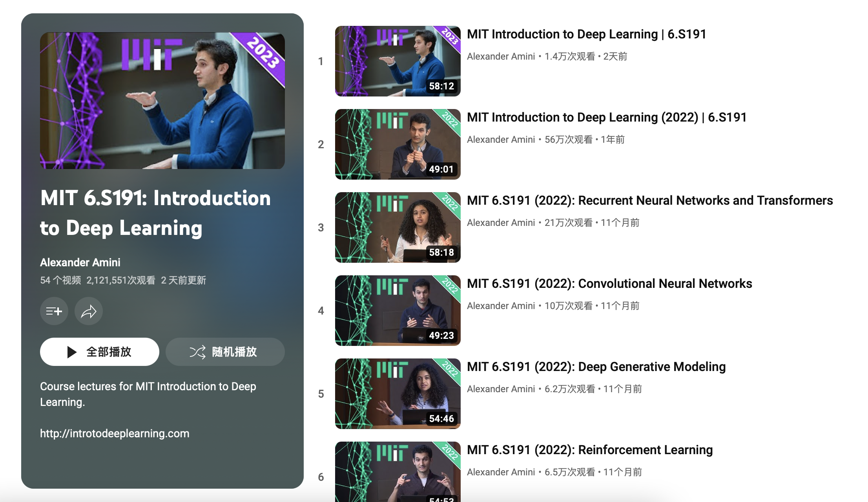Viewport: 868px width, 502px height.
Task: Click the 'Course lectures for MIT Introduction' description
Action: point(148,394)
